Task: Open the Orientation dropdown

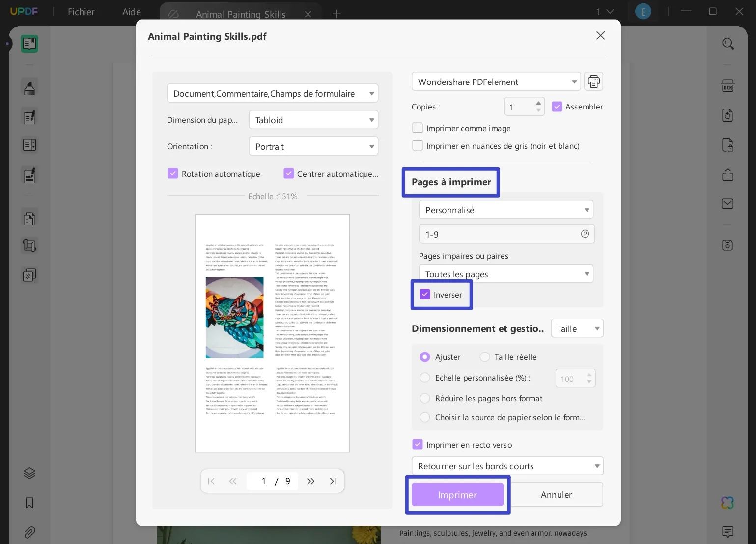Action: click(x=313, y=146)
